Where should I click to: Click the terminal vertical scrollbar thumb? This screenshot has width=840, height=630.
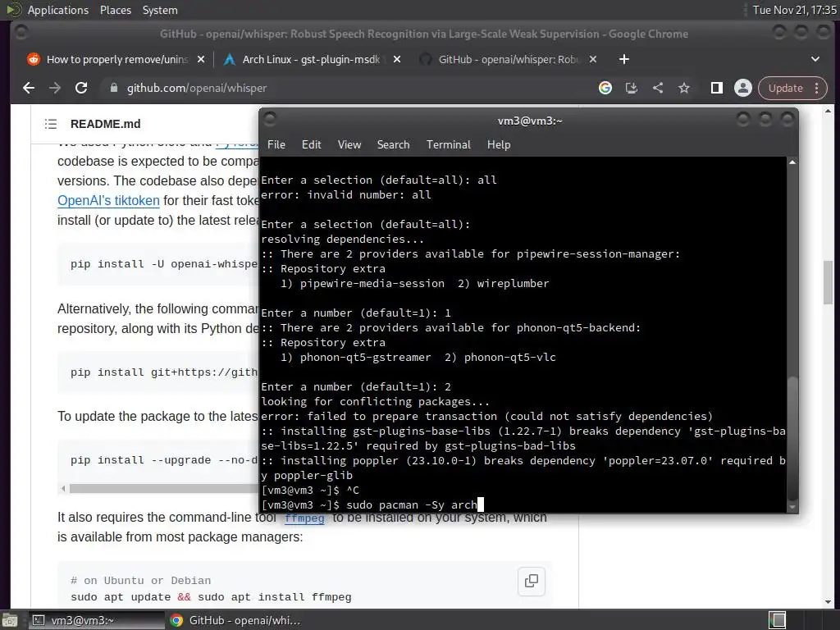(792, 438)
